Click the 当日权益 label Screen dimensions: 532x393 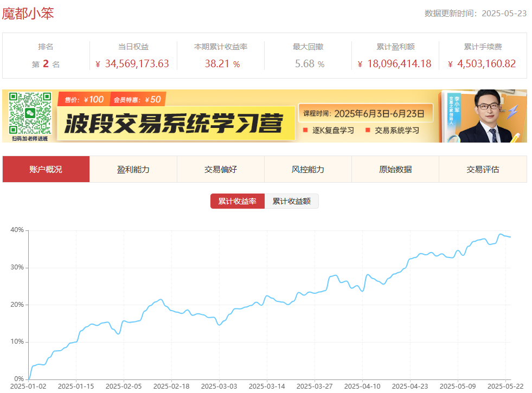(133, 47)
